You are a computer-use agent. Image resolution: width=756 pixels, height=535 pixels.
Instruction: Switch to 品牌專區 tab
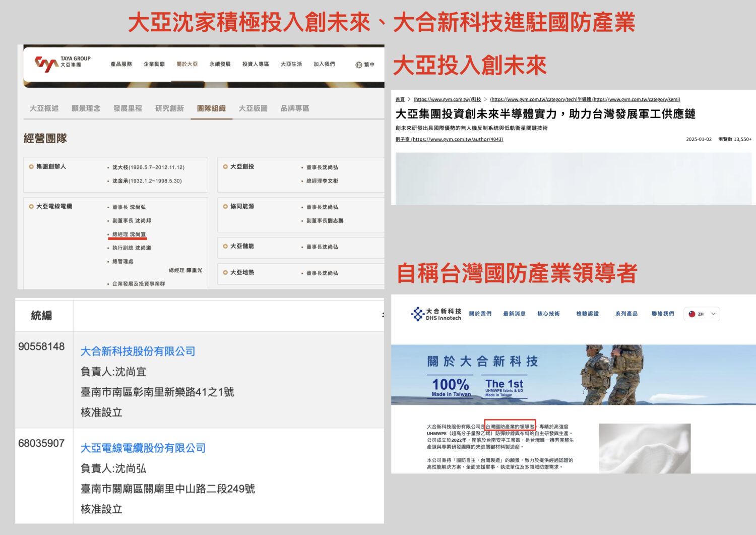[x=295, y=108]
